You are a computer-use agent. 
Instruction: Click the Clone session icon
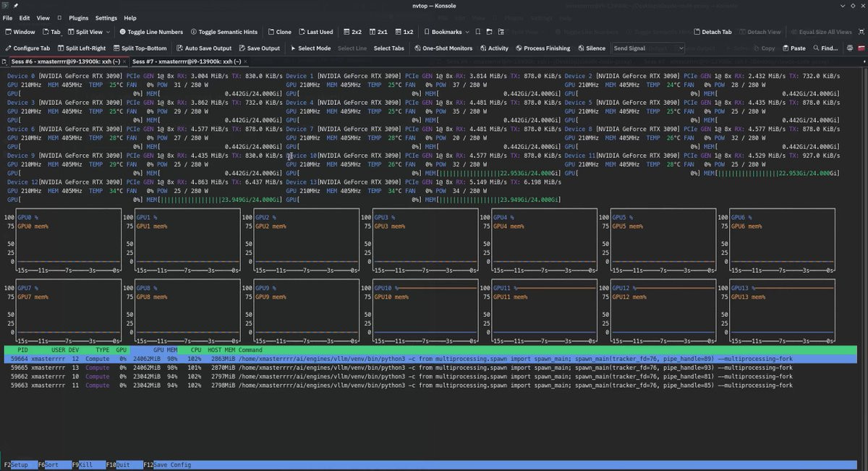point(270,32)
